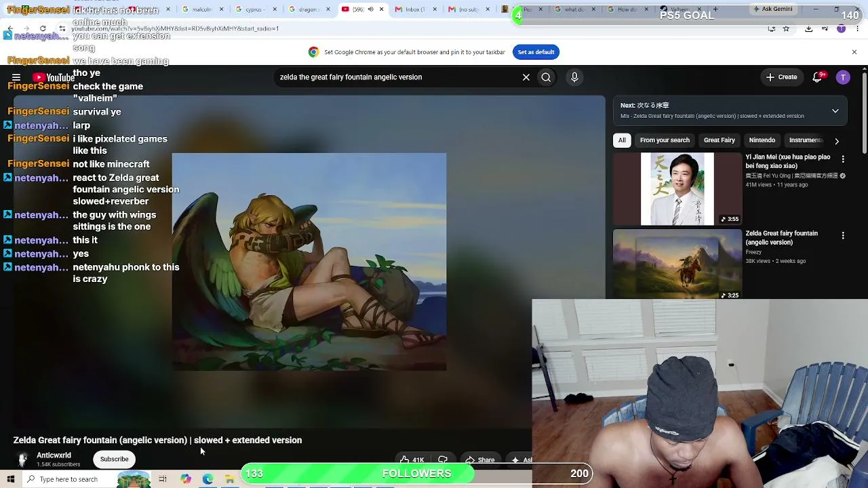Open the YouTube account avatar menu
Image resolution: width=868 pixels, height=488 pixels.
pos(843,77)
